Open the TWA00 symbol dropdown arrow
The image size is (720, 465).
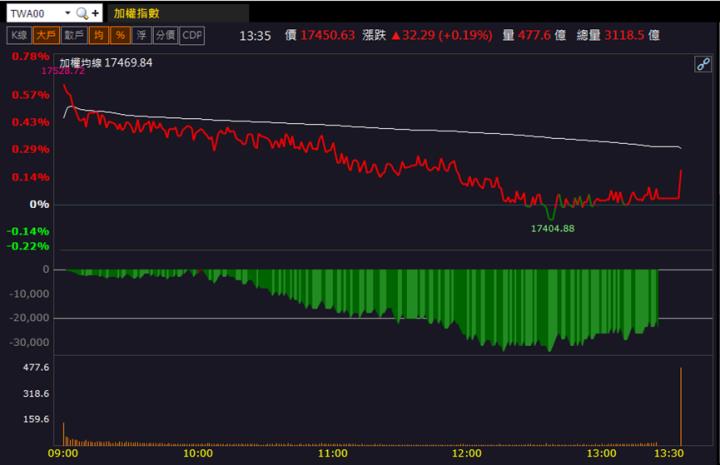(68, 13)
